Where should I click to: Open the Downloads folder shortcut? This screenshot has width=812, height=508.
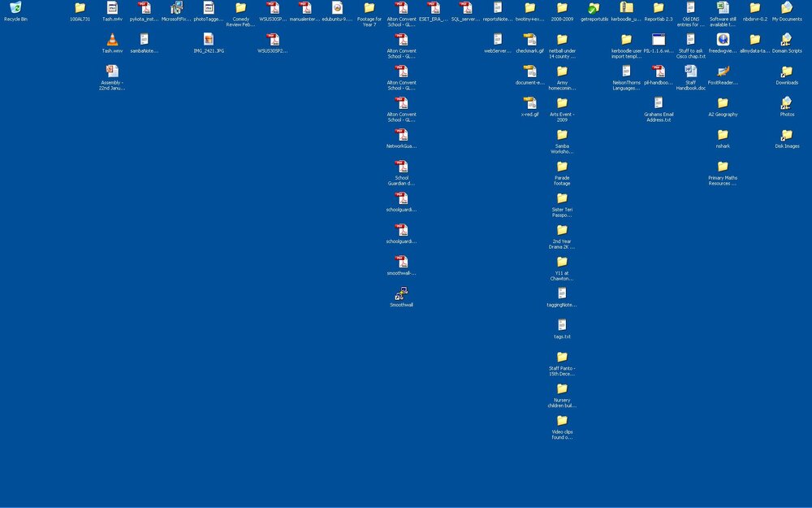pos(787,71)
